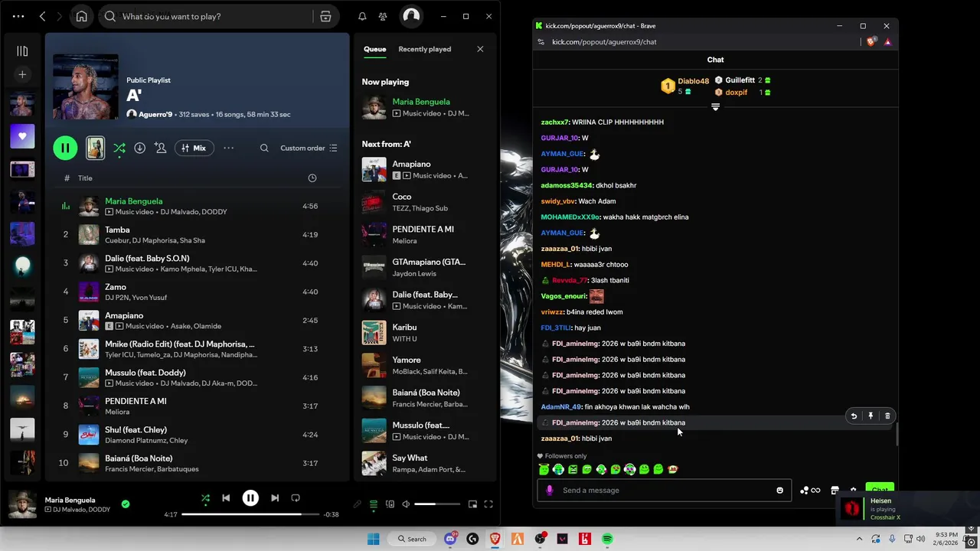Image resolution: width=980 pixels, height=551 pixels.
Task: Delete hovered FDI_aminelmg message
Action: pyautogui.click(x=887, y=416)
